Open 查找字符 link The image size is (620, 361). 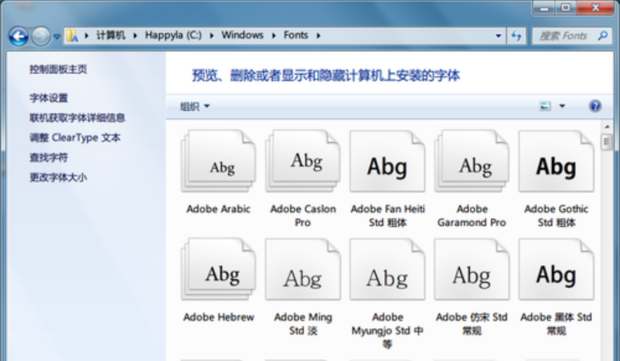coord(49,157)
